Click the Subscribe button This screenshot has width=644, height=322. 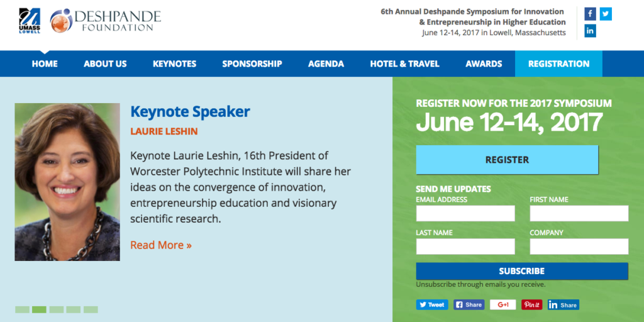coord(522,271)
